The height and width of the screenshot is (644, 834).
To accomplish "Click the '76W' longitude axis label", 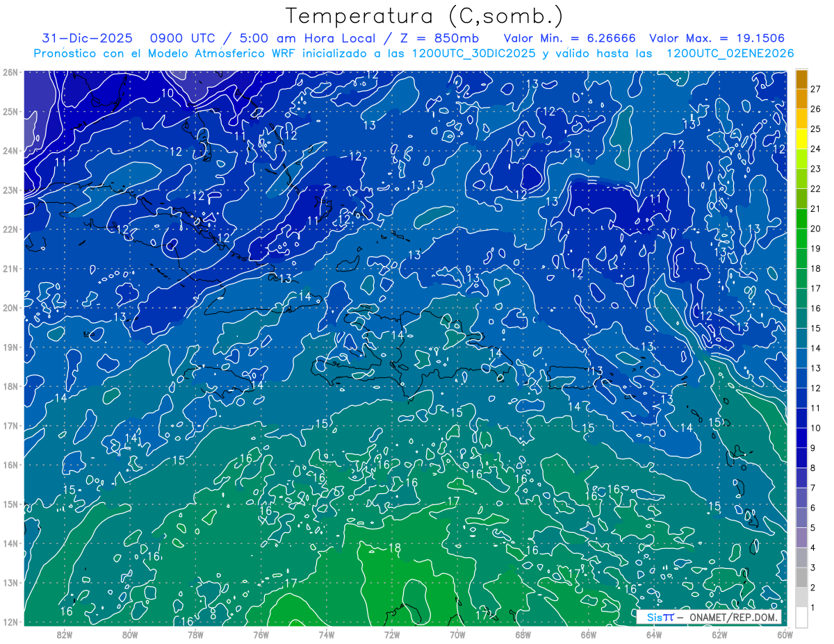I will [x=261, y=634].
